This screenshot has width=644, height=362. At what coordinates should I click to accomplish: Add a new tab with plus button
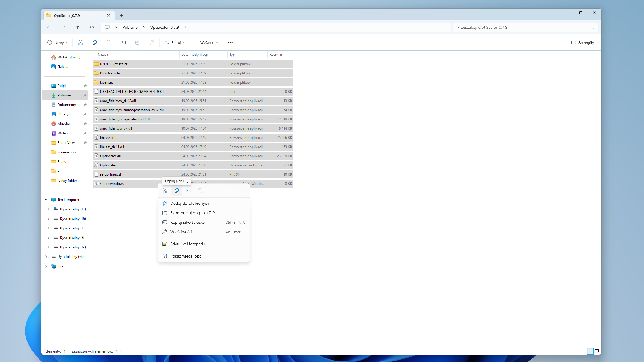click(122, 15)
